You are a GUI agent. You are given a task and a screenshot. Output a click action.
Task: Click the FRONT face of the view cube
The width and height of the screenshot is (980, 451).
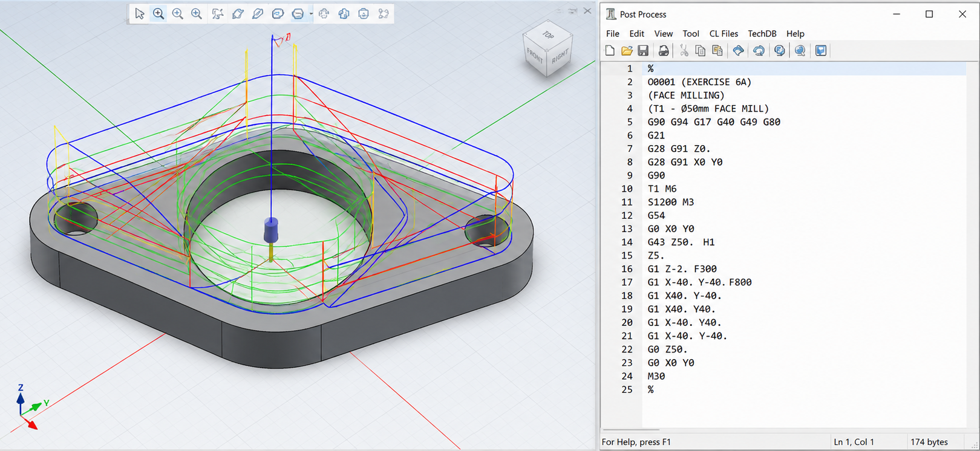point(535,56)
